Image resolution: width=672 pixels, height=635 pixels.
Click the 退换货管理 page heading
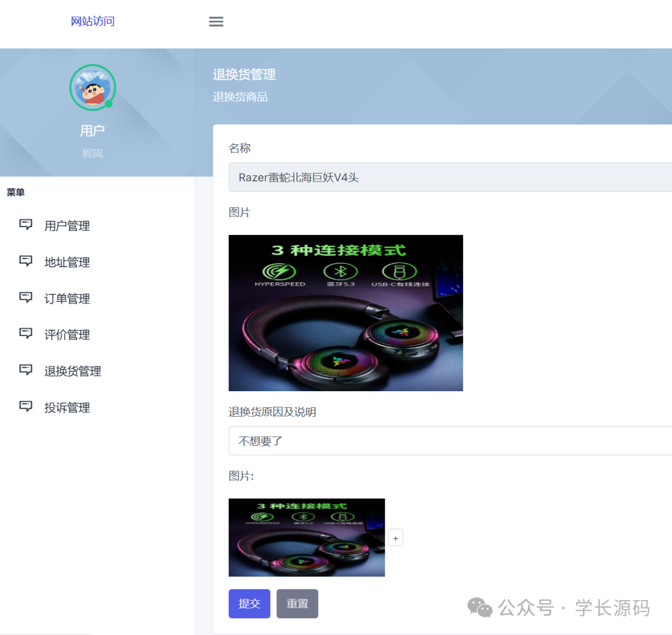click(245, 75)
